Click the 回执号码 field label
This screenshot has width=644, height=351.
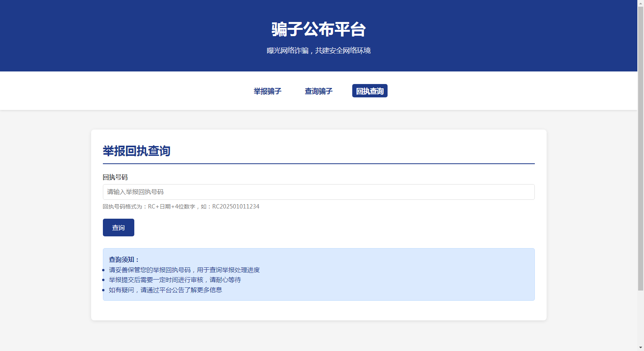coord(115,177)
